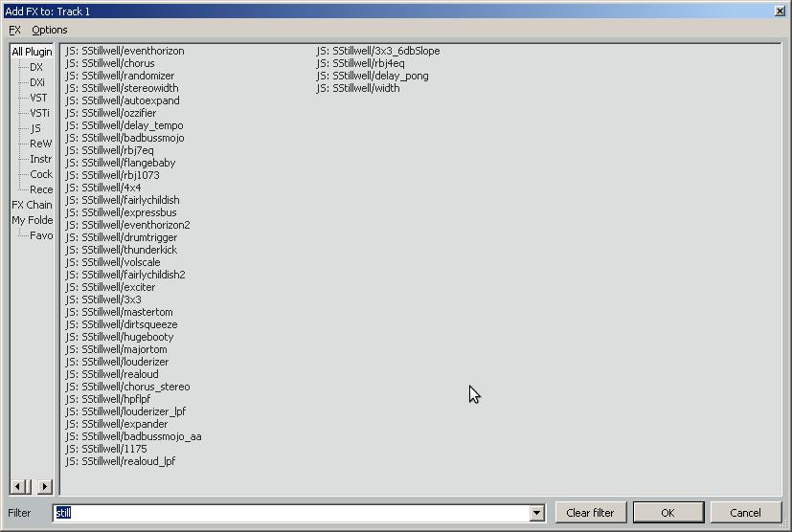Select JS: SStillwell/exciter plugin
The image size is (792, 532).
[x=110, y=287]
